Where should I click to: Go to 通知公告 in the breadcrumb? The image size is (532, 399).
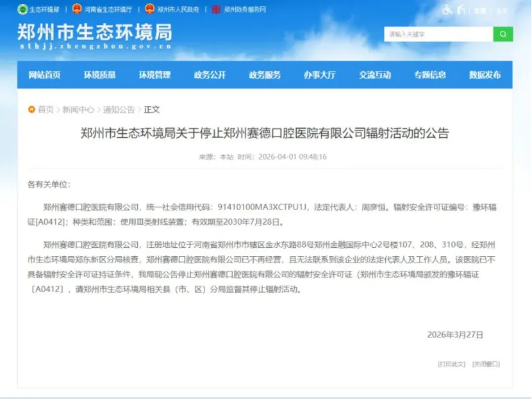[x=119, y=110]
